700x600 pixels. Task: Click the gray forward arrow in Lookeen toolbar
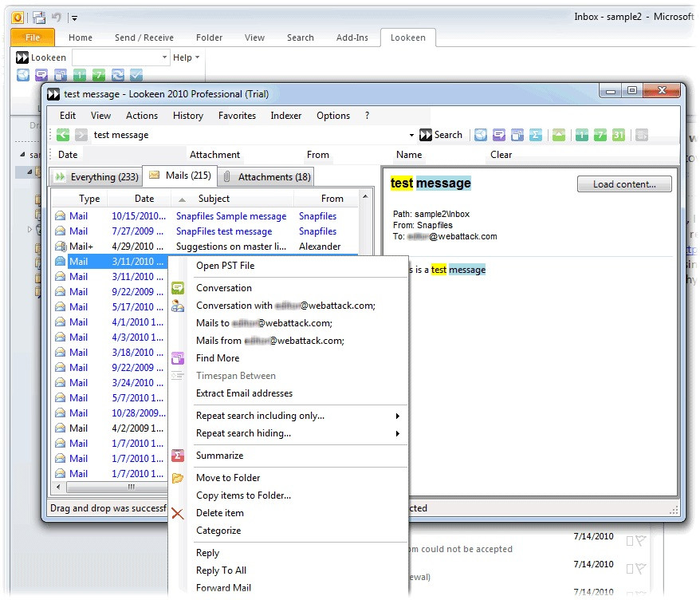(81, 135)
